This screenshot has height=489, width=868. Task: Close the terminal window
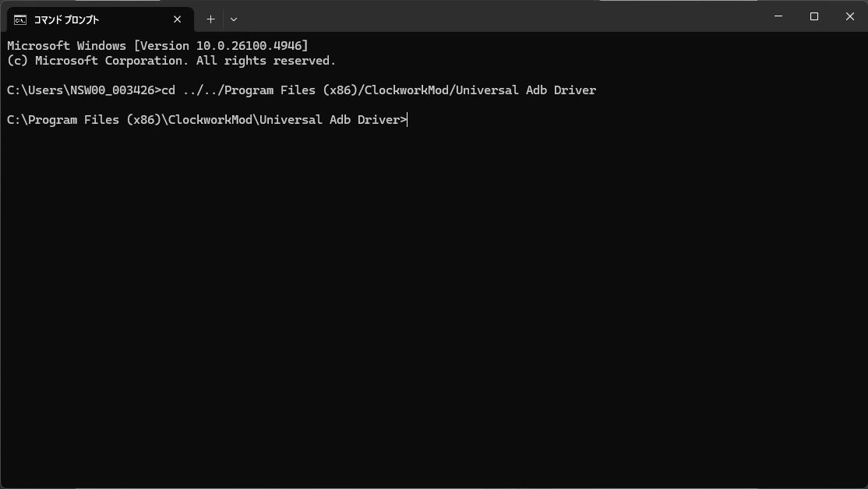pyautogui.click(x=850, y=16)
